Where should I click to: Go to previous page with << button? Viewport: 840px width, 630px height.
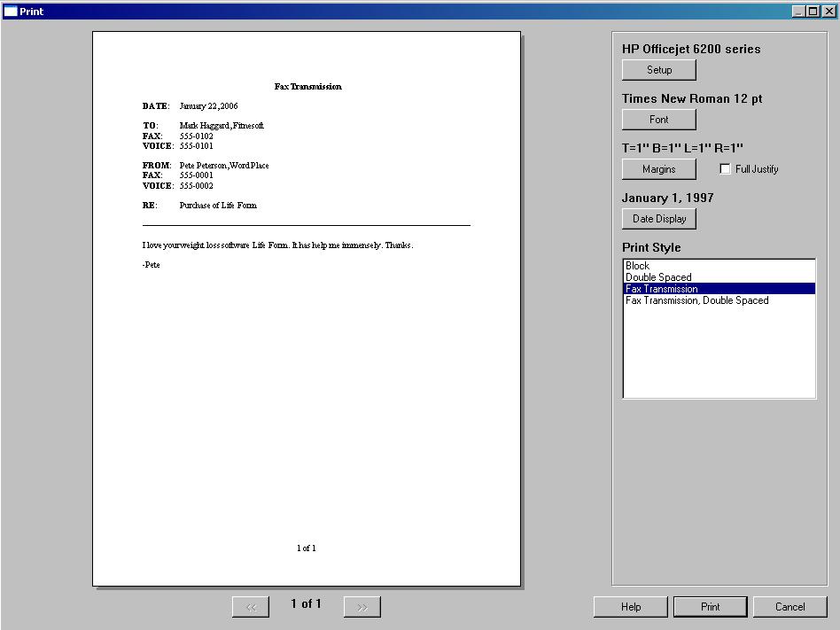pyautogui.click(x=251, y=607)
